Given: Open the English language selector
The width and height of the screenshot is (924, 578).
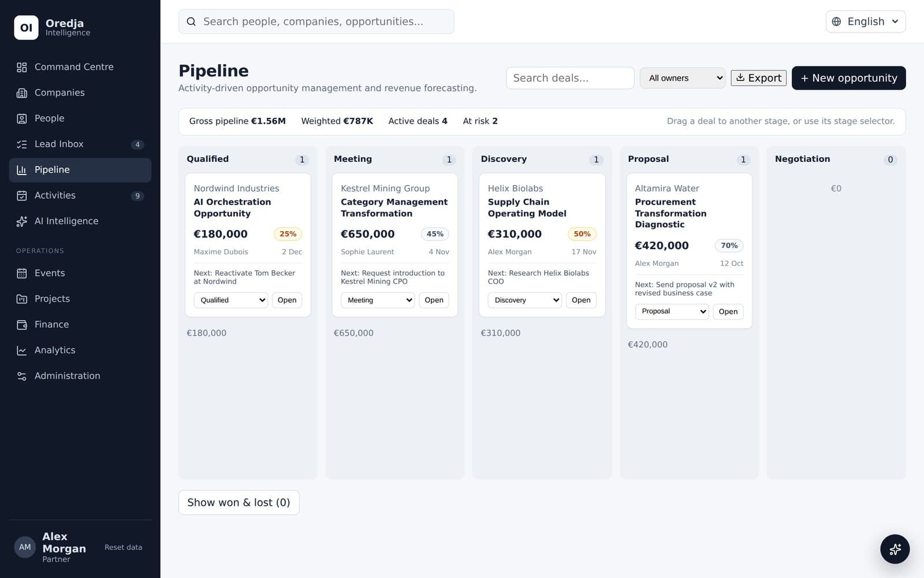Looking at the screenshot, I should tap(865, 21).
